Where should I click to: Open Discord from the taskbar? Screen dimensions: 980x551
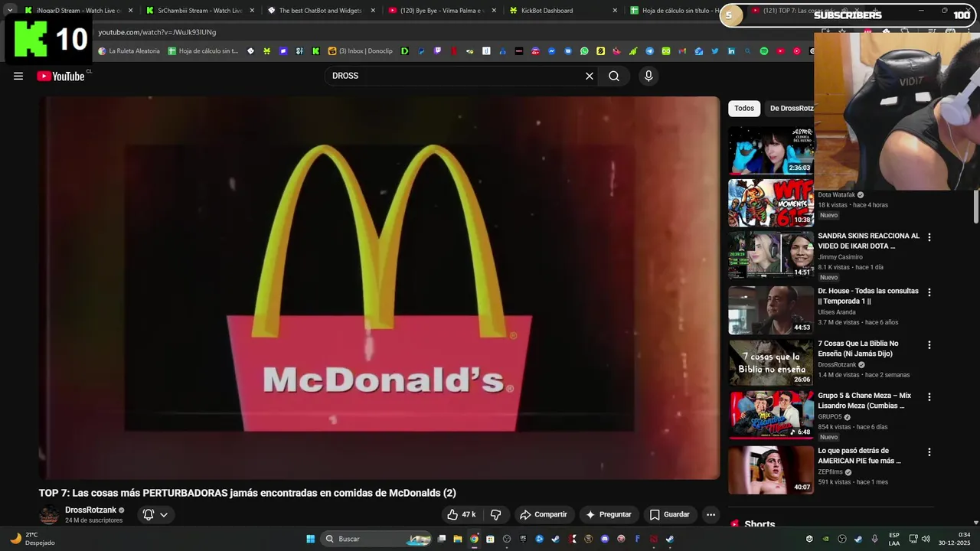pos(604,539)
